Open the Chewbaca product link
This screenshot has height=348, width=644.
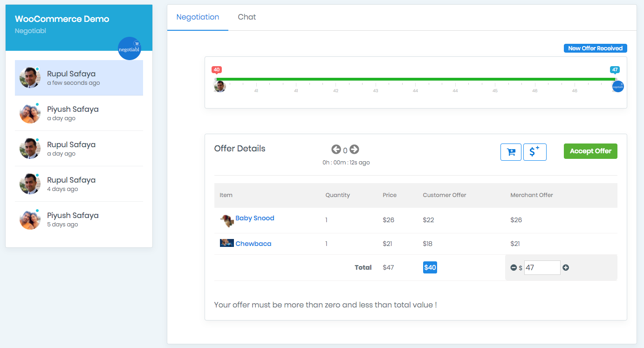click(x=253, y=244)
